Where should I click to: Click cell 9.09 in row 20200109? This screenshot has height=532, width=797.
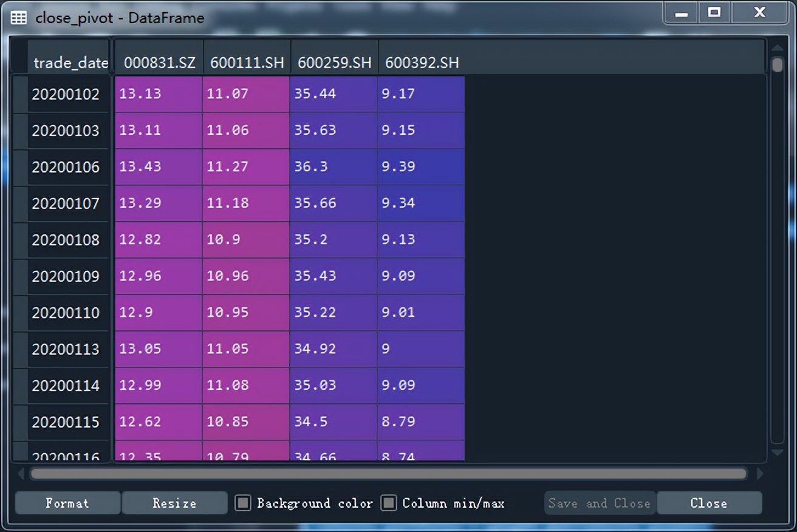click(x=421, y=276)
